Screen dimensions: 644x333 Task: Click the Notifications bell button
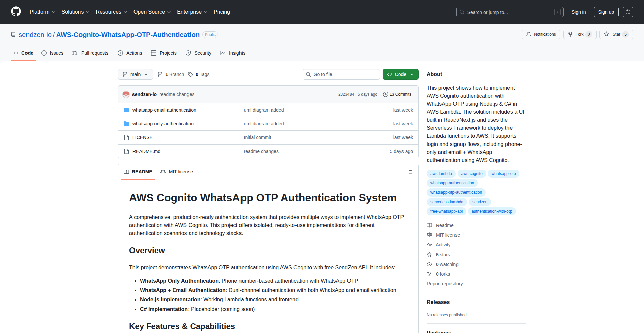coord(541,34)
